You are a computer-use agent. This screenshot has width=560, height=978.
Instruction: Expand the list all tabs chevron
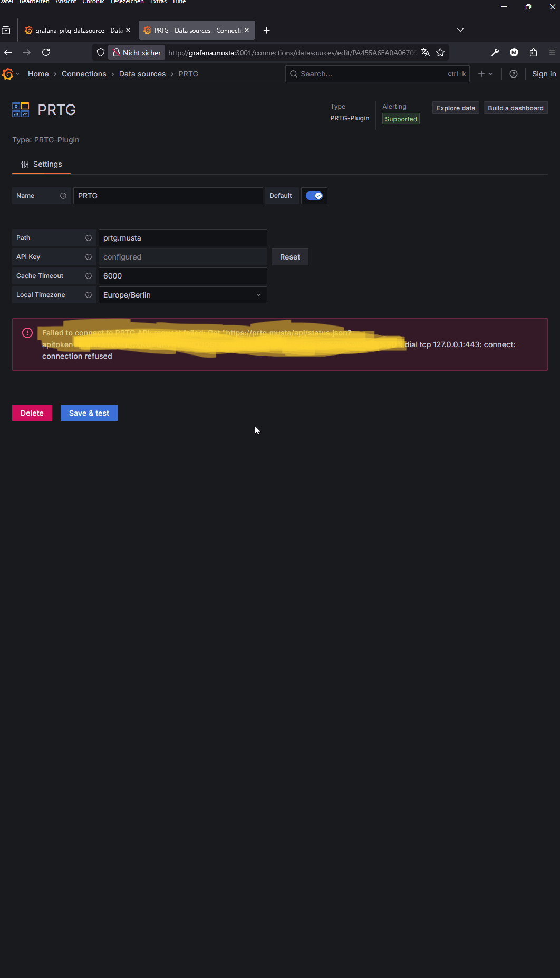click(460, 30)
